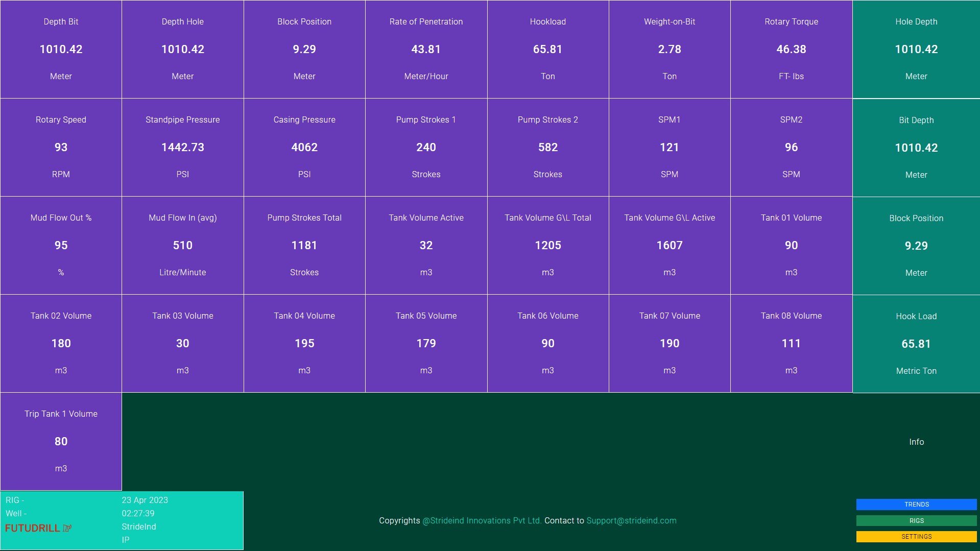Click the Trip Tank 1 Volume tile
The width and height of the screenshot is (980, 551).
tap(61, 441)
